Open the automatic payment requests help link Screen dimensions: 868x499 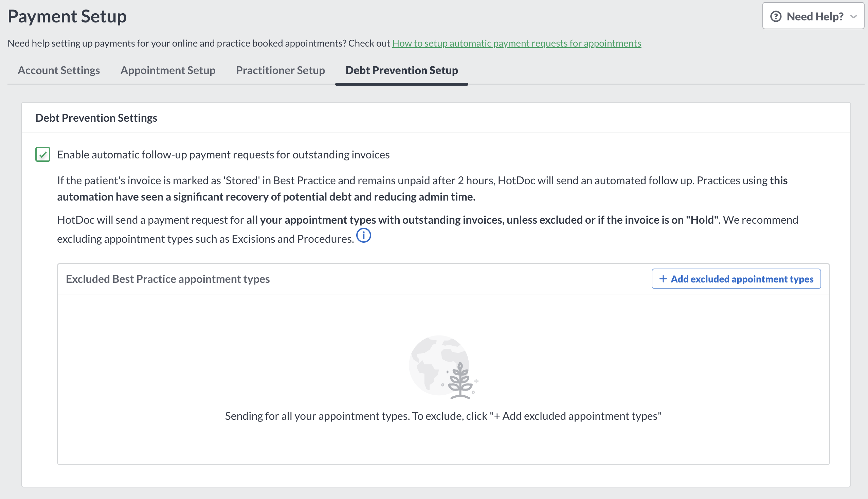(516, 43)
